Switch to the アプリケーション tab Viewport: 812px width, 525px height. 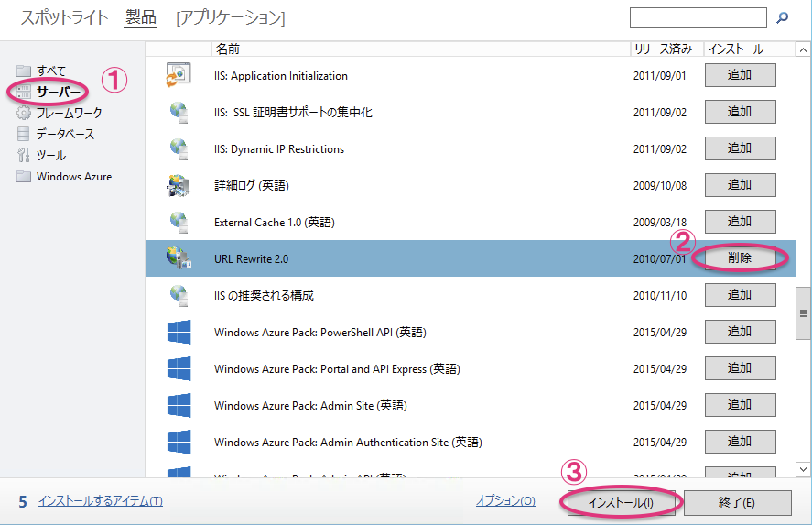click(x=231, y=18)
